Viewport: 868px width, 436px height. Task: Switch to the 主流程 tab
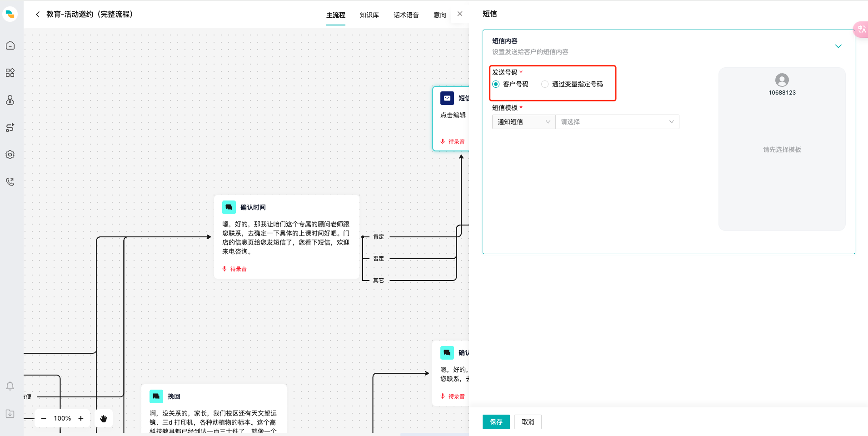click(336, 15)
